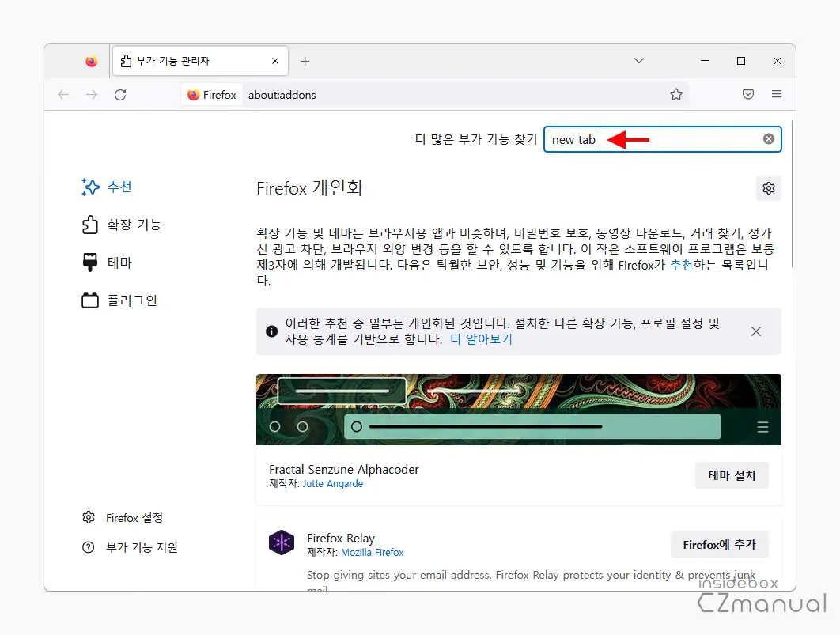Maximize the Firefox window
The width and height of the screenshot is (840, 635).
pos(741,61)
